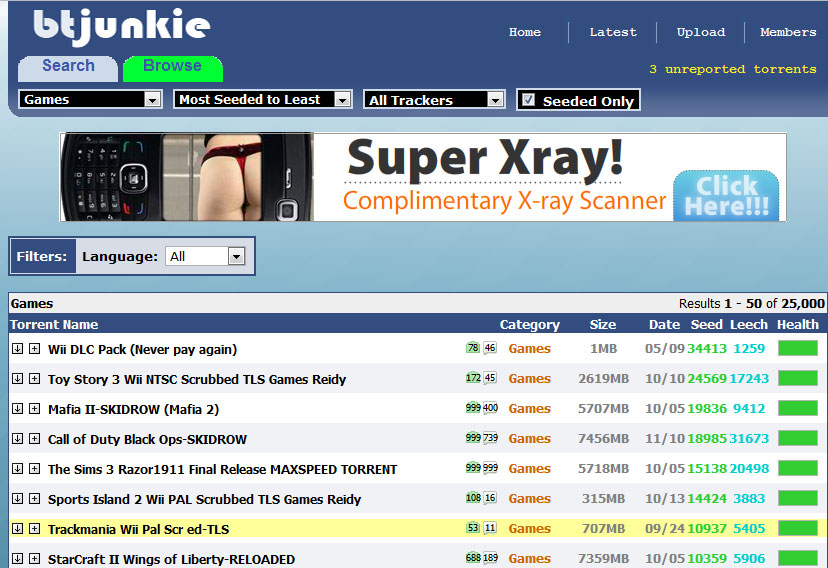Click comment count 16 for Sports Island 2
The width and height of the screenshot is (828, 568).
(490, 498)
